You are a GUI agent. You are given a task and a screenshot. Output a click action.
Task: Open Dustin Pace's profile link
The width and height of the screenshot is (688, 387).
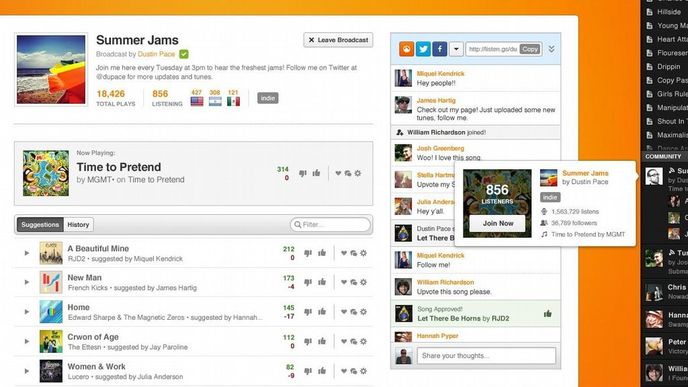[x=156, y=54]
